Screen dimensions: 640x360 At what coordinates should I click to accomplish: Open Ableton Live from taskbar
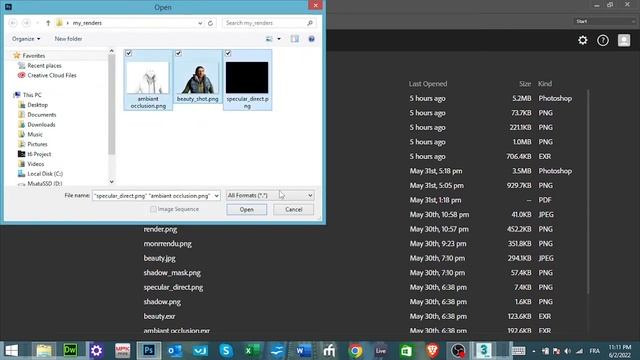[380, 351]
